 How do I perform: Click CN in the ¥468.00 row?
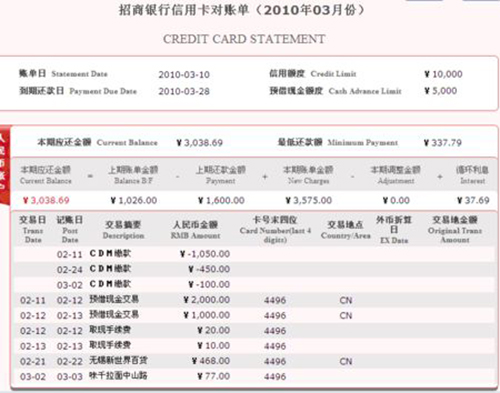[346, 361]
